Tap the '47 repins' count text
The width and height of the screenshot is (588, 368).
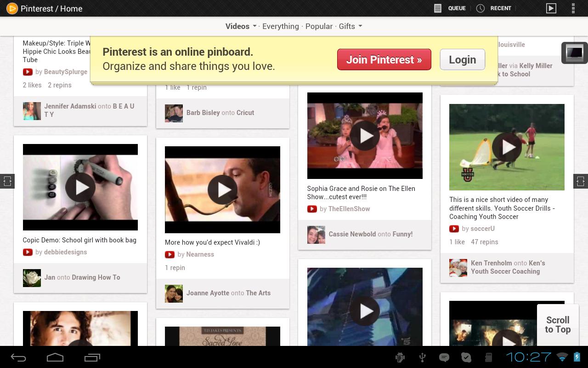[x=485, y=242]
